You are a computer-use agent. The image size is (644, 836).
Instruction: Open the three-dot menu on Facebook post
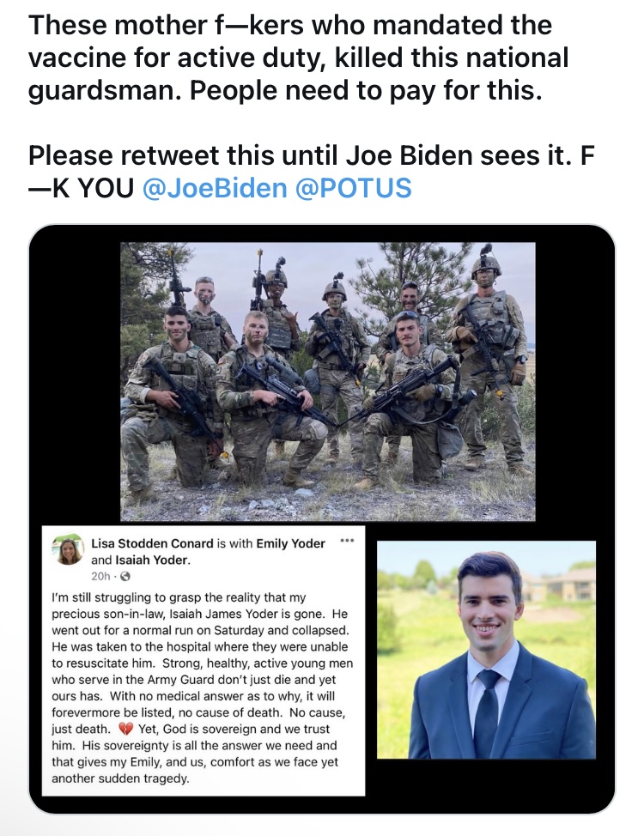tap(346, 542)
